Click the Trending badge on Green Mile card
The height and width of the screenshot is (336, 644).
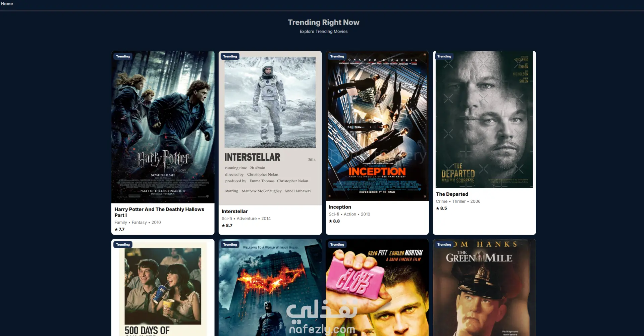coord(444,245)
